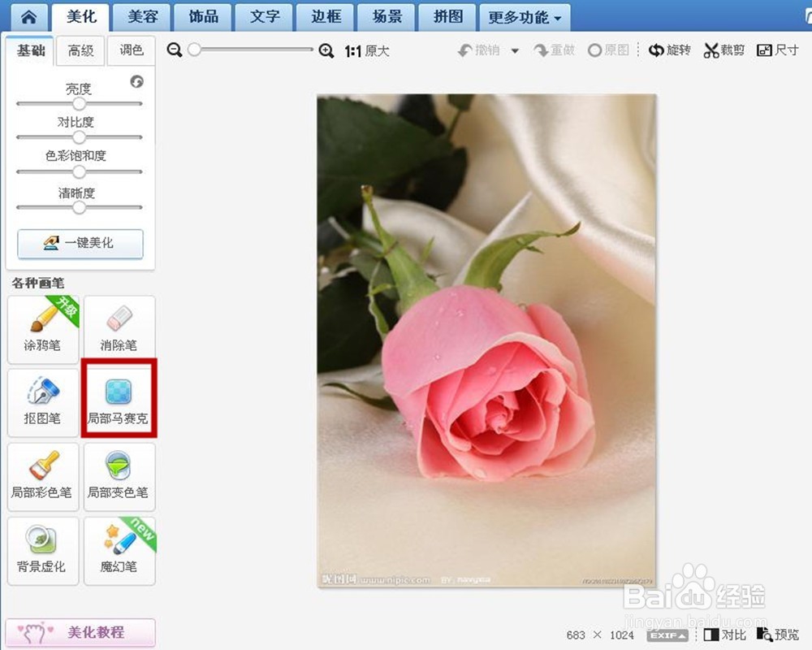The image size is (812, 650).
Task: Pick the 局部变色笔 color-change pen
Action: [119, 476]
